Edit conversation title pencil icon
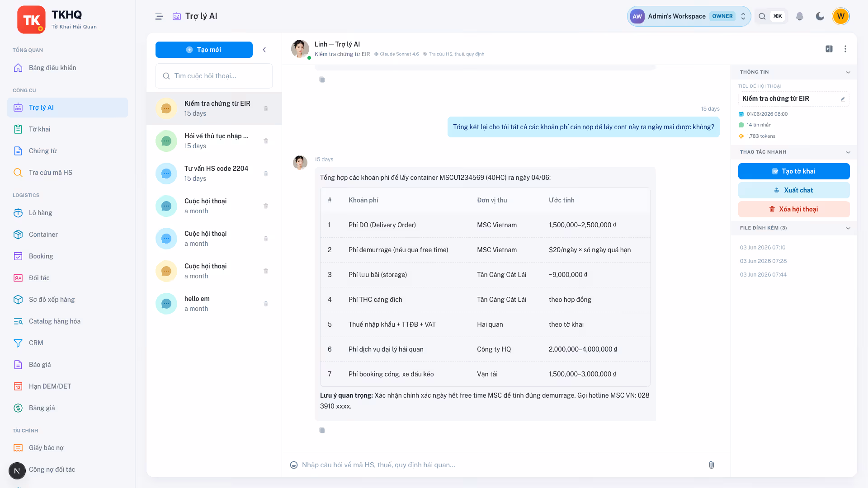 click(843, 99)
